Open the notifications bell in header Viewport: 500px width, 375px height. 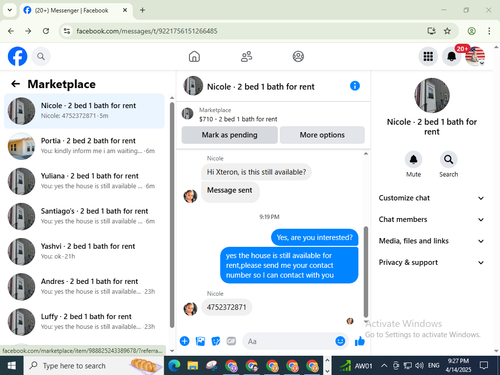[x=451, y=56]
